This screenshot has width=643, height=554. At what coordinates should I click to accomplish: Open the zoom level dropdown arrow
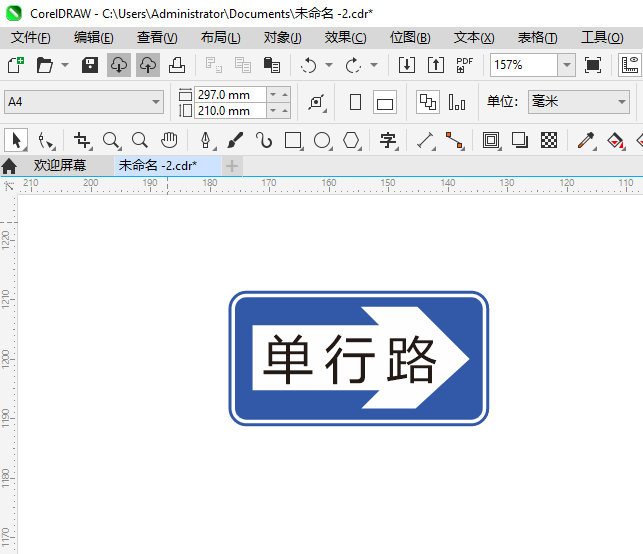point(567,65)
